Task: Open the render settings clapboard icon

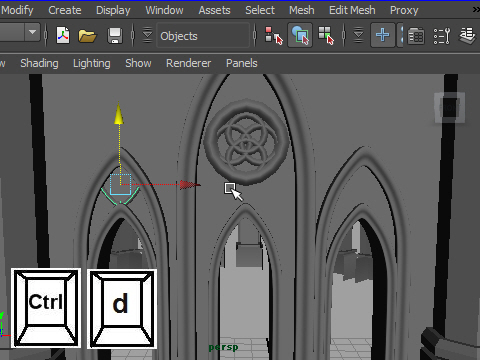Action: click(x=416, y=36)
